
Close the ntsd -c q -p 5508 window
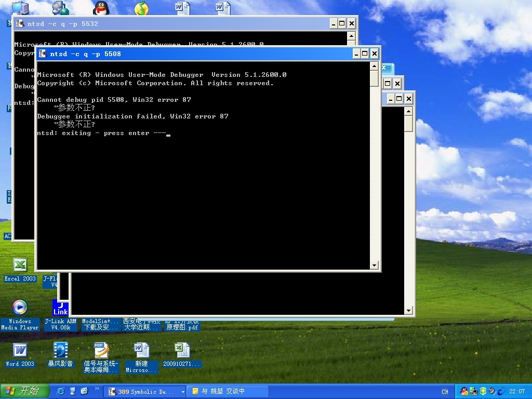[374, 54]
